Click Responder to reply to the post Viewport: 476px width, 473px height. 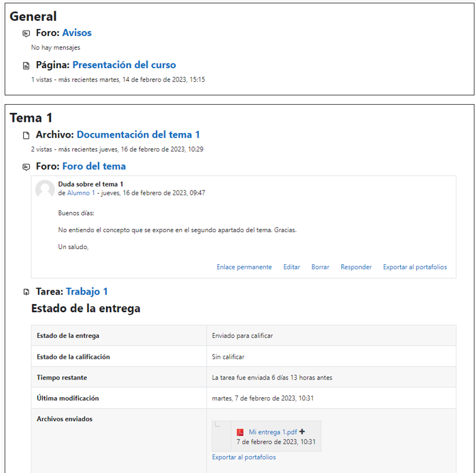coord(356,267)
